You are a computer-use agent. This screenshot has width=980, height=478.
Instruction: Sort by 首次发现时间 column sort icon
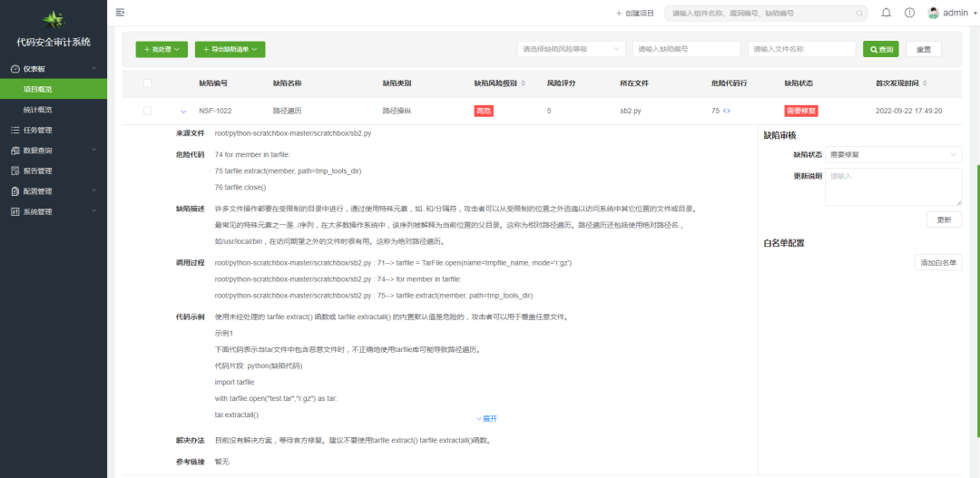click(x=925, y=83)
